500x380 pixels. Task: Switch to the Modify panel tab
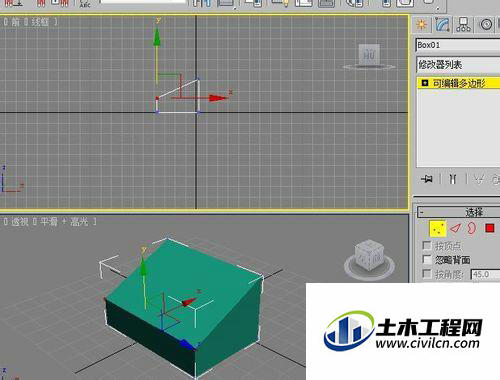[x=443, y=24]
